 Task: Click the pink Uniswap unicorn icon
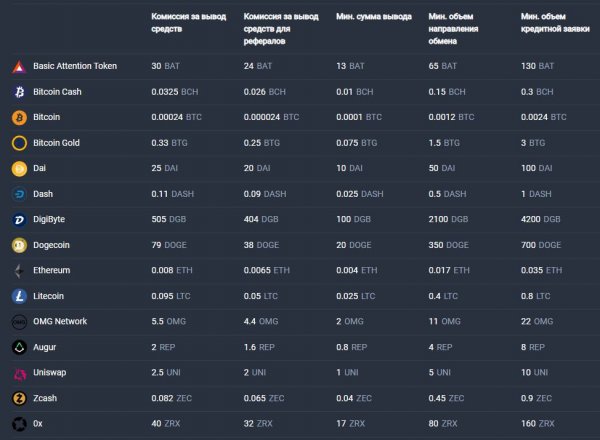click(x=18, y=373)
